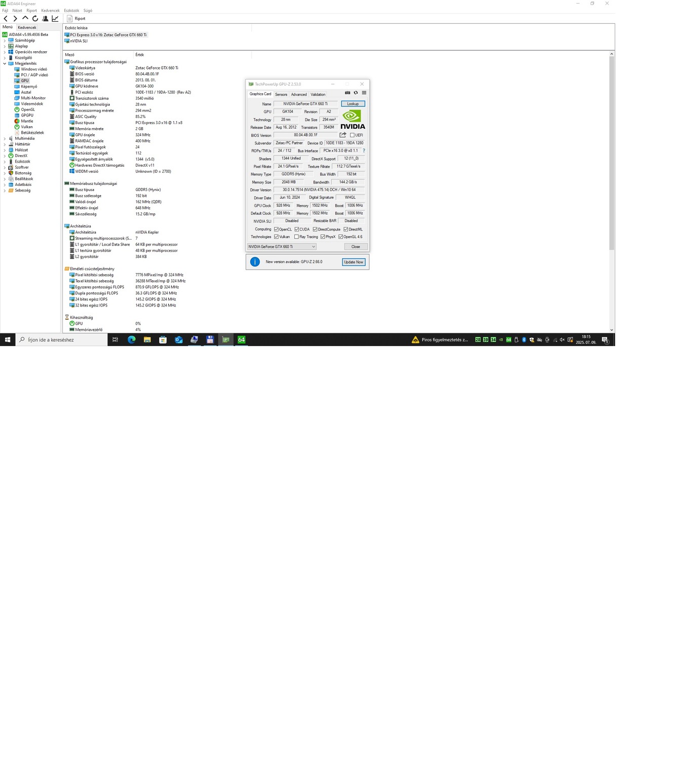This screenshot has width=700, height=769.
Task: Launch Microsoft Edge from the taskbar
Action: pos(132,340)
